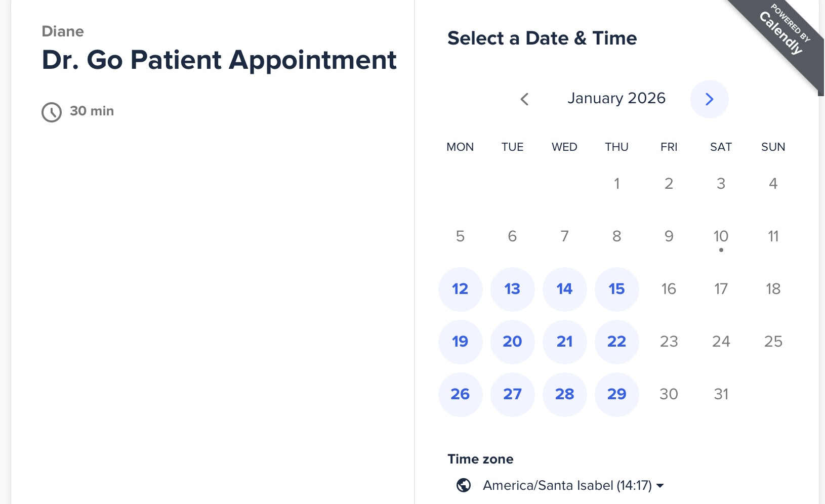Select January 19 on the calendar
Screen dimensions: 825x504
[460, 342]
